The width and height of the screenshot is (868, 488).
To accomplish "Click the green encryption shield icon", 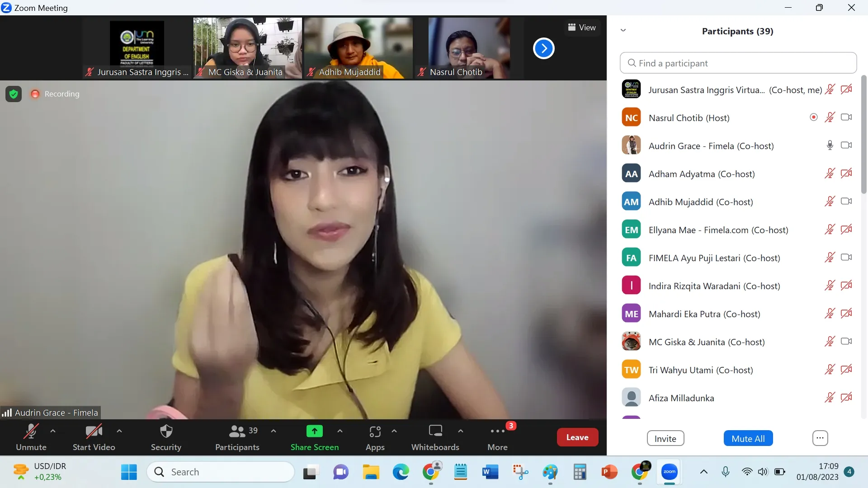I will [x=14, y=94].
